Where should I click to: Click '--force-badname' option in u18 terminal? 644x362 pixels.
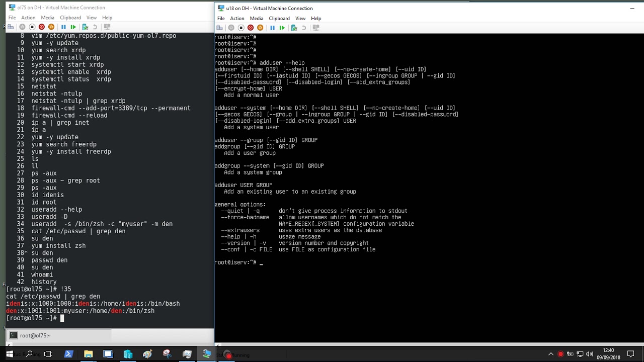point(245,217)
